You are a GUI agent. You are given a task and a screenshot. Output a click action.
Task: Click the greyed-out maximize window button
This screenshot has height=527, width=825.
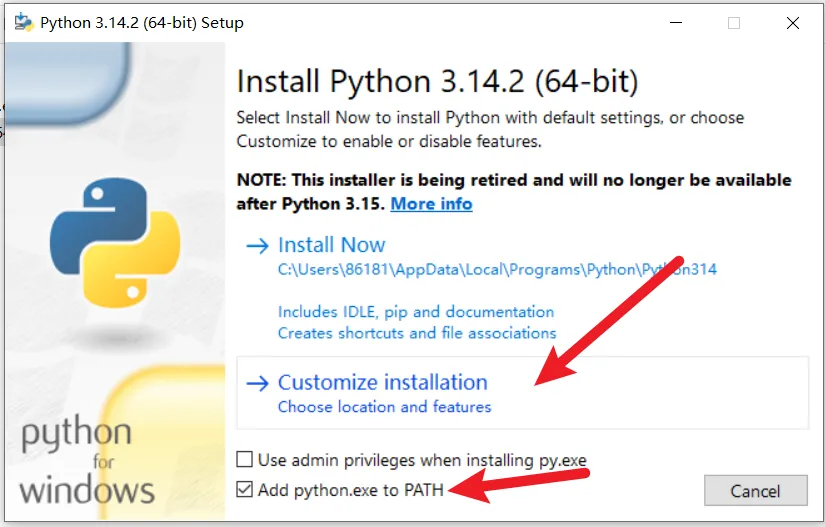click(735, 22)
